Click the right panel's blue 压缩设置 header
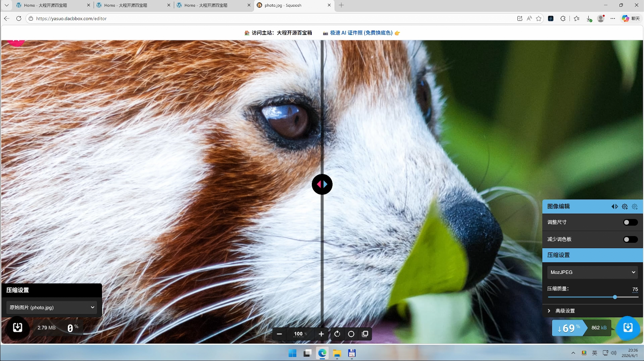Viewport: 644px width, 361px height. [592, 255]
